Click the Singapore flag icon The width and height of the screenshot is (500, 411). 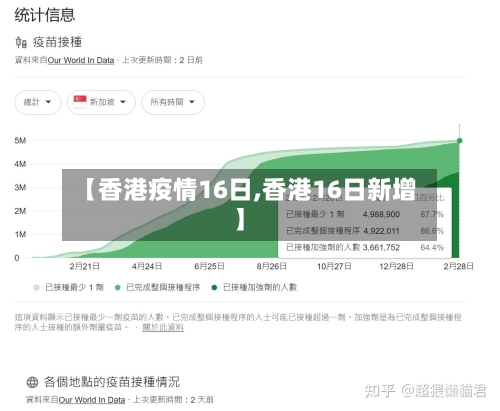(80, 101)
